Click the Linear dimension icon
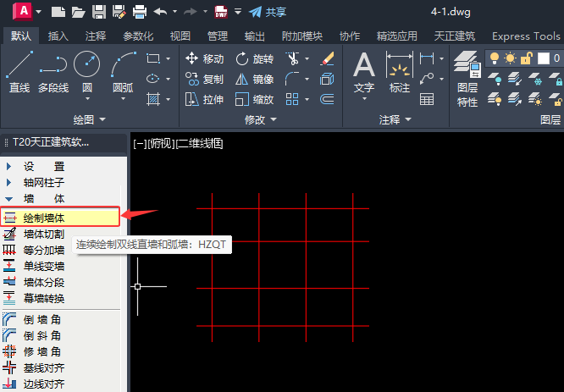This screenshot has height=392, width=564. pyautogui.click(x=427, y=58)
